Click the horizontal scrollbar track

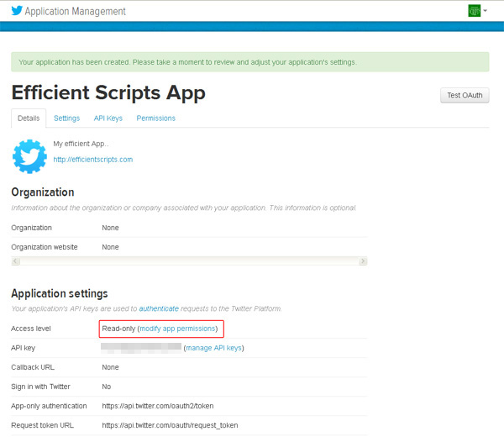pyautogui.click(x=189, y=261)
